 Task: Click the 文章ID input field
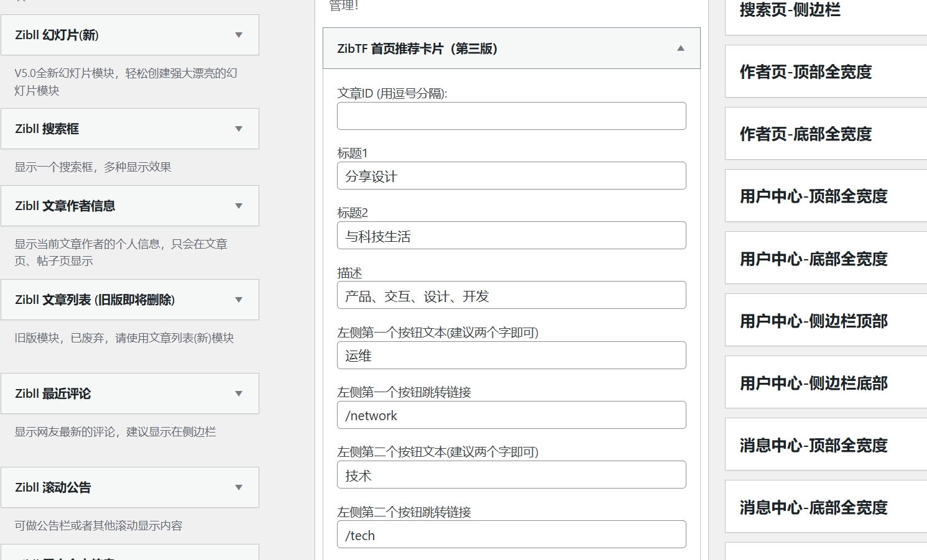[511, 116]
